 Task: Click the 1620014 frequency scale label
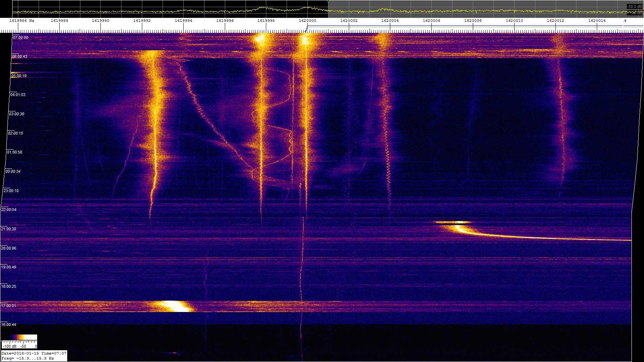pos(597,21)
